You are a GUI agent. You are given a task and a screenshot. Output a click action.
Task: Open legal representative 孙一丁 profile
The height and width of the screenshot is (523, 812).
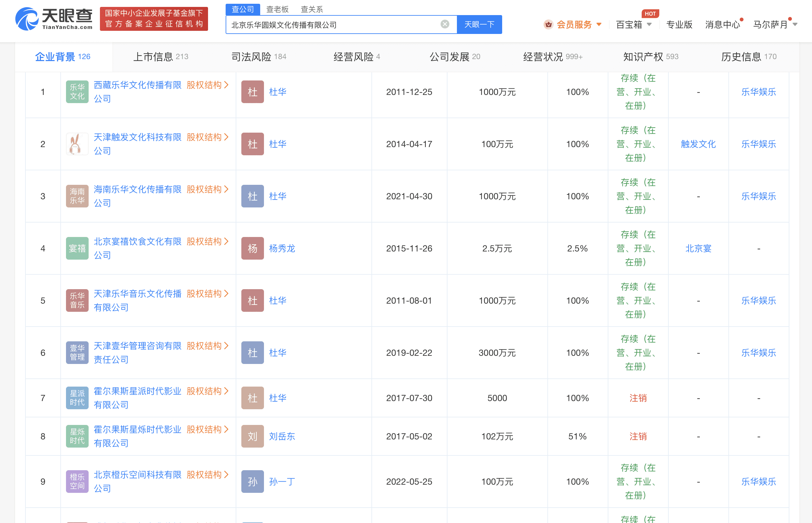pyautogui.click(x=282, y=481)
